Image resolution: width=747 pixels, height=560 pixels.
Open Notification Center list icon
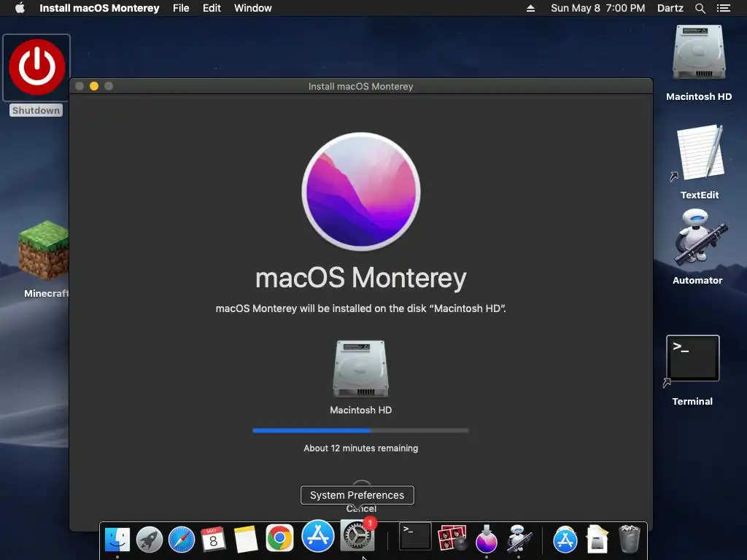click(723, 8)
